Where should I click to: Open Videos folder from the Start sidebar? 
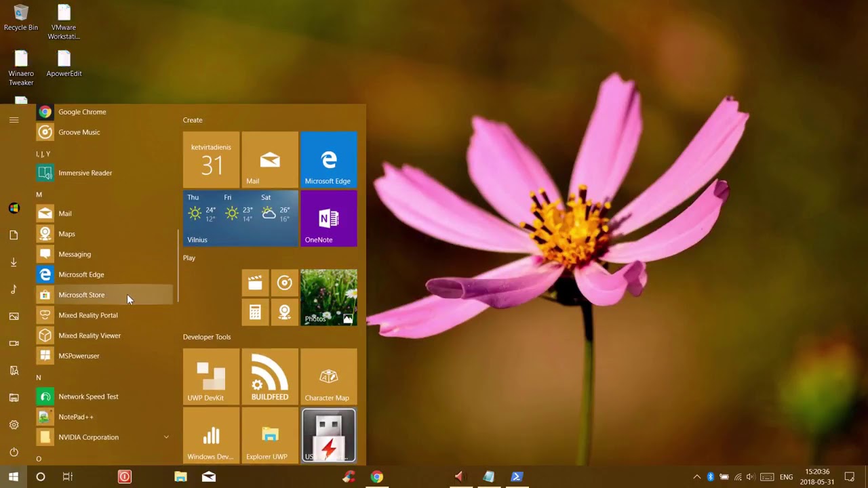(x=14, y=344)
